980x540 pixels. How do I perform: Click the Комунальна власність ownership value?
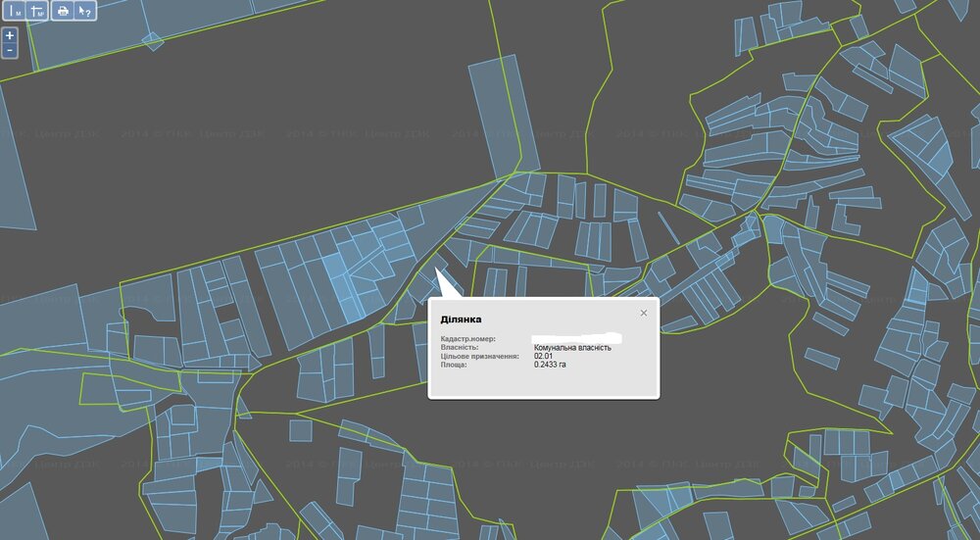[572, 347]
